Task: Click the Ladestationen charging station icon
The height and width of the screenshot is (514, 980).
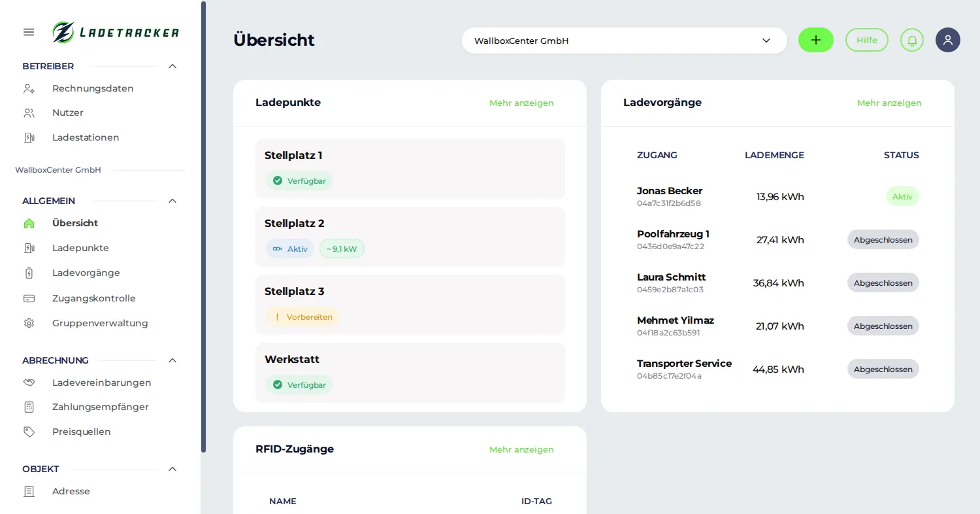Action: [x=29, y=137]
